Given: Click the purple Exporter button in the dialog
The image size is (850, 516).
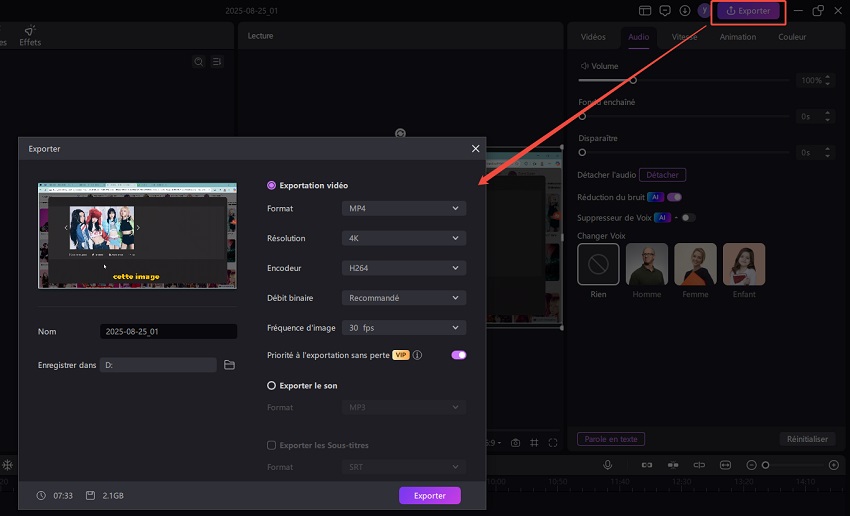Looking at the screenshot, I should click(429, 495).
